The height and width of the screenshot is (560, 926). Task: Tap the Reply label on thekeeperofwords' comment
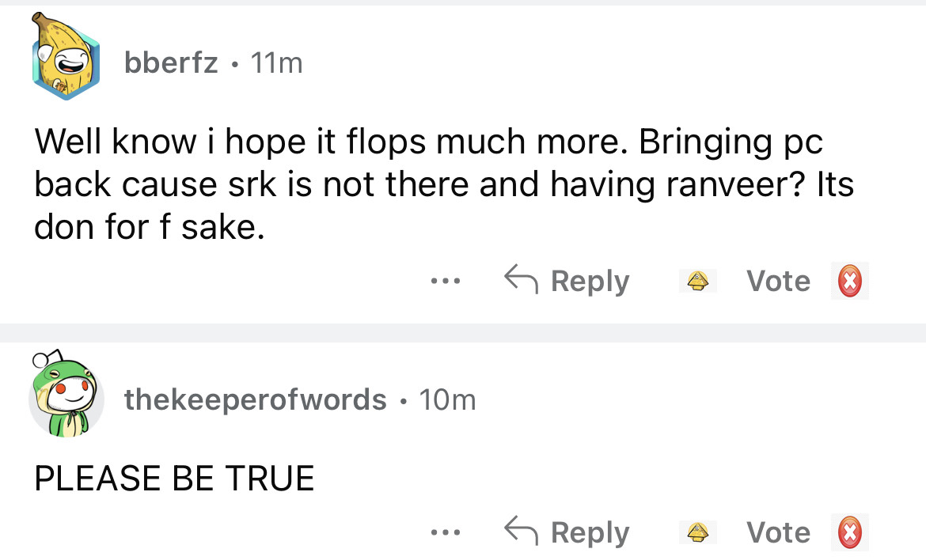pos(590,532)
